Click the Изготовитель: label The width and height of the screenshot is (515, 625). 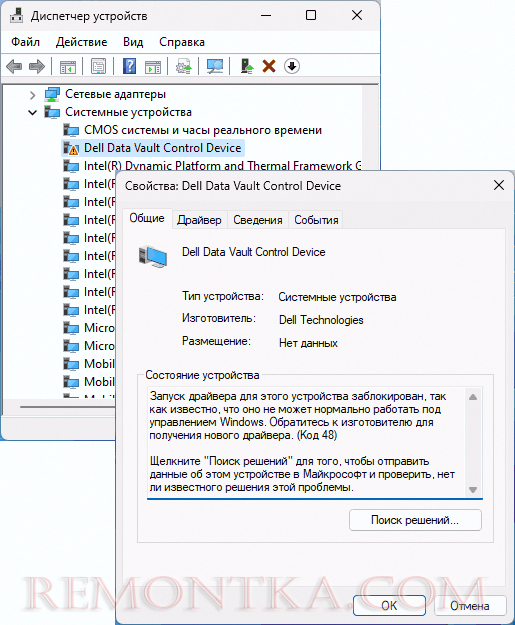[219, 318]
